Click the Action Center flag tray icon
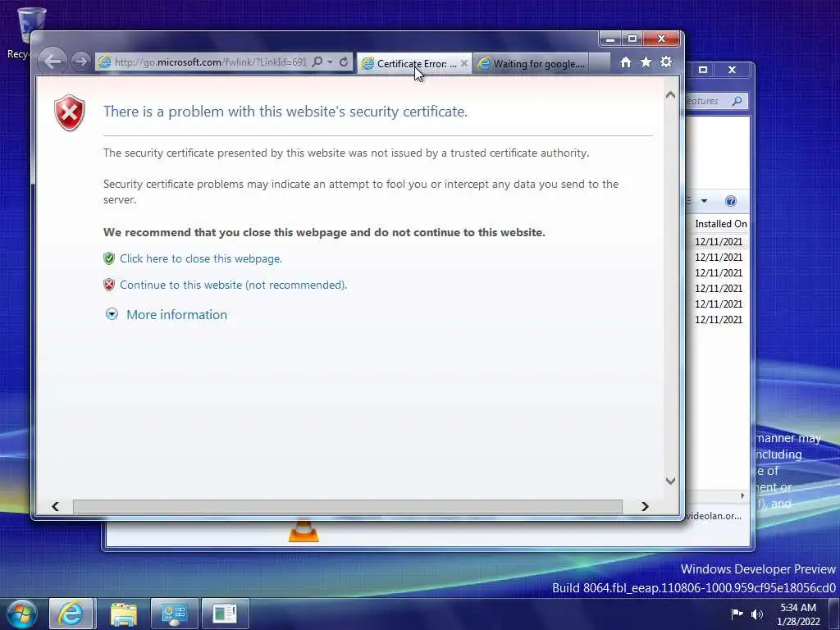The height and width of the screenshot is (630, 840). [x=737, y=614]
